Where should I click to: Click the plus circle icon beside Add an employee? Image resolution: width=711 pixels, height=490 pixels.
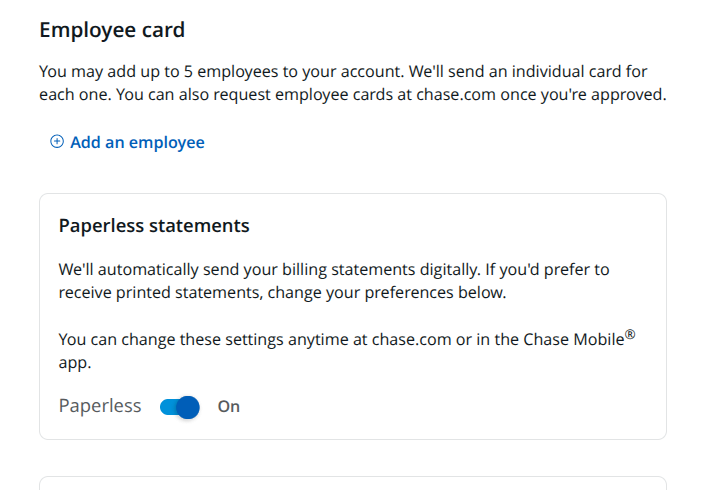pos(57,141)
